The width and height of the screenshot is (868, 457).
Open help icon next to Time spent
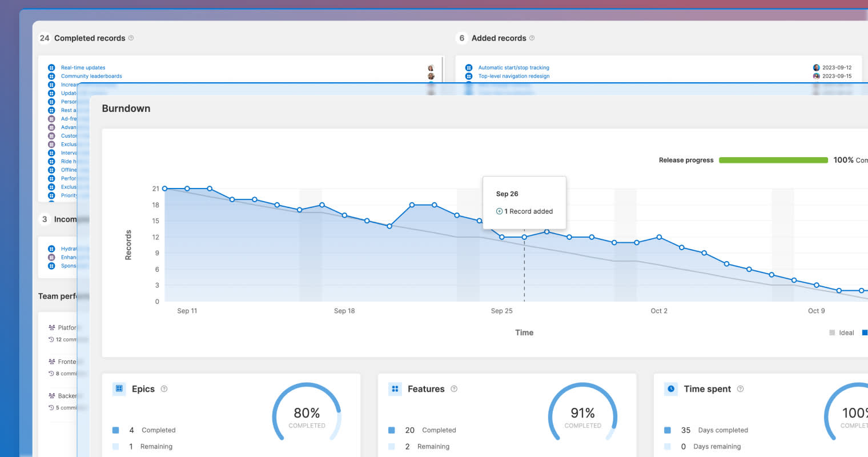pos(740,389)
